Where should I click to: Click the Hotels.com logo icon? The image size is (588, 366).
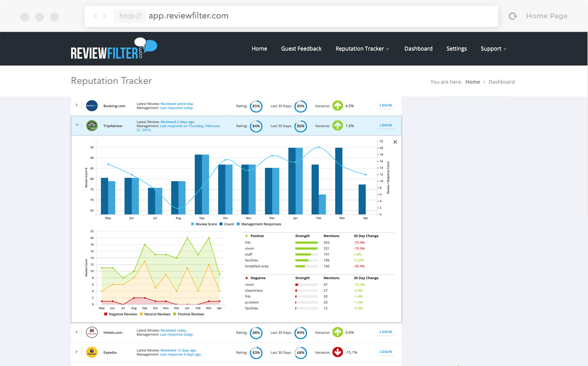point(92,332)
